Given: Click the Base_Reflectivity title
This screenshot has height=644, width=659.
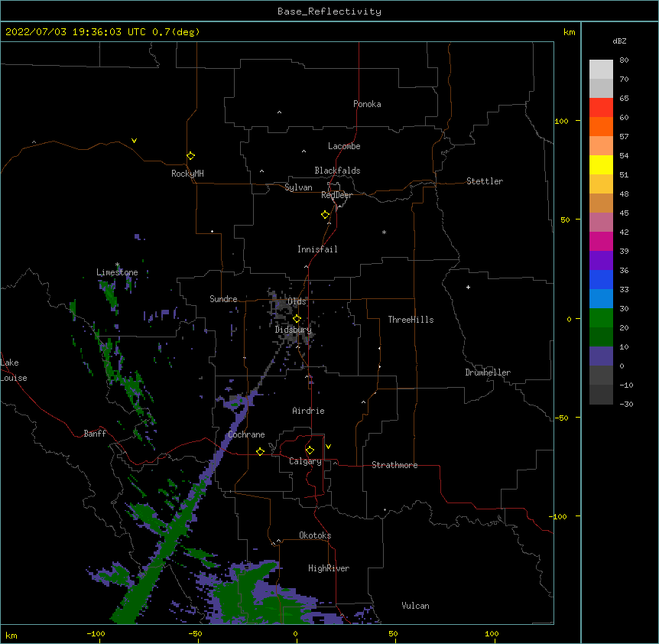Looking at the screenshot, I should (329, 11).
